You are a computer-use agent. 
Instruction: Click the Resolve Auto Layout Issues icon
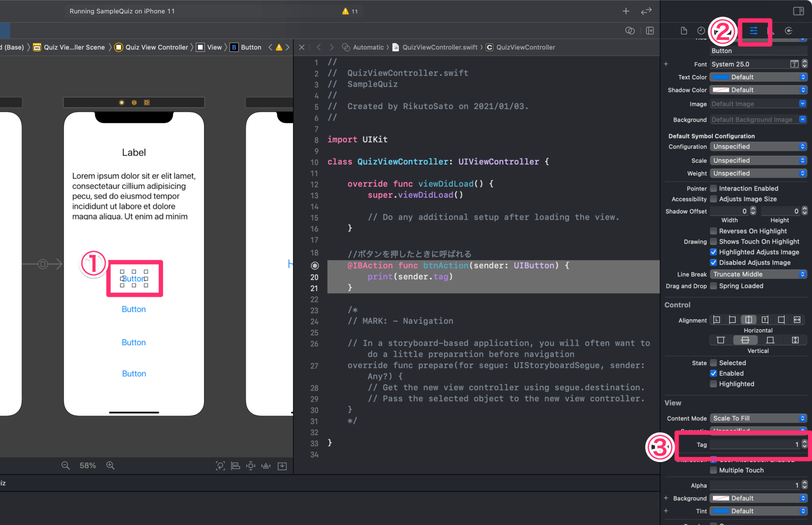coord(266,466)
